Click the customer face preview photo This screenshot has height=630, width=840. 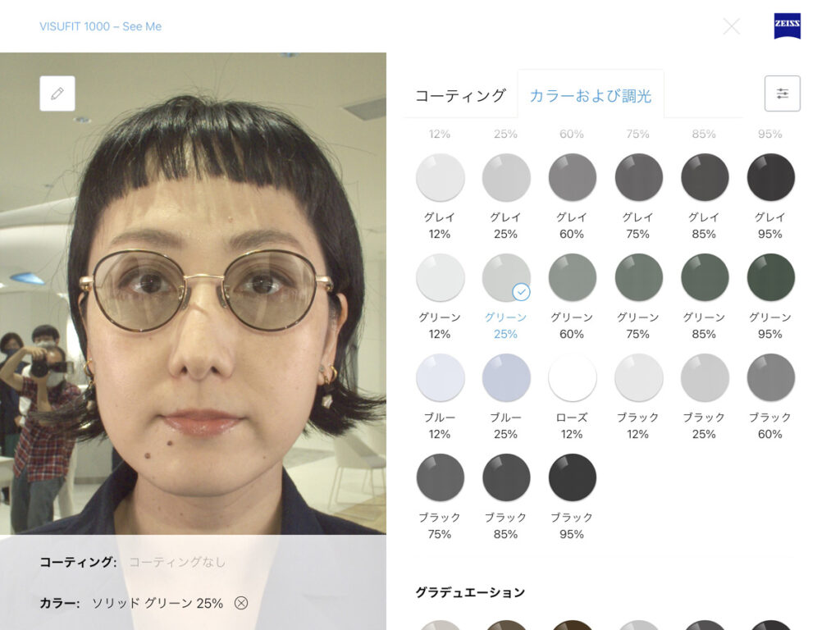(193, 294)
